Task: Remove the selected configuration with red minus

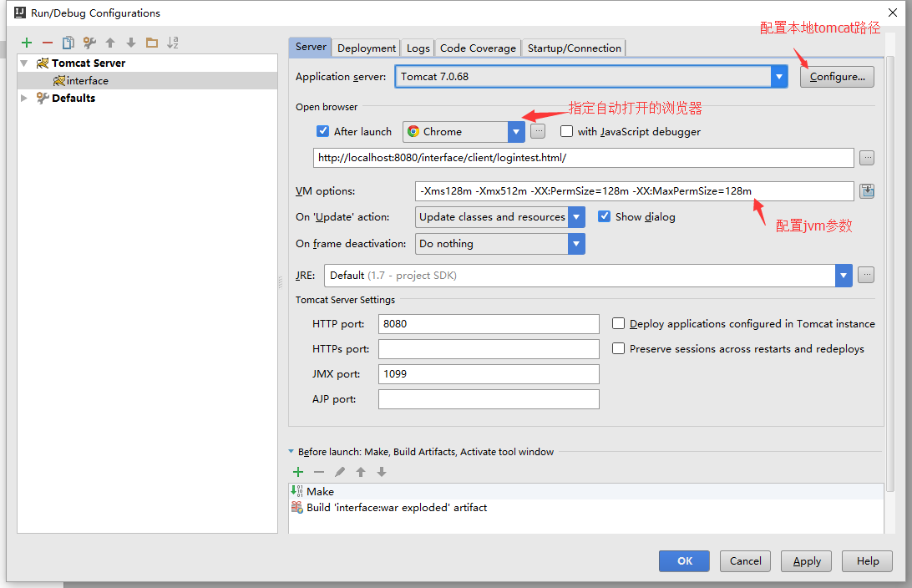Action: coord(48,43)
